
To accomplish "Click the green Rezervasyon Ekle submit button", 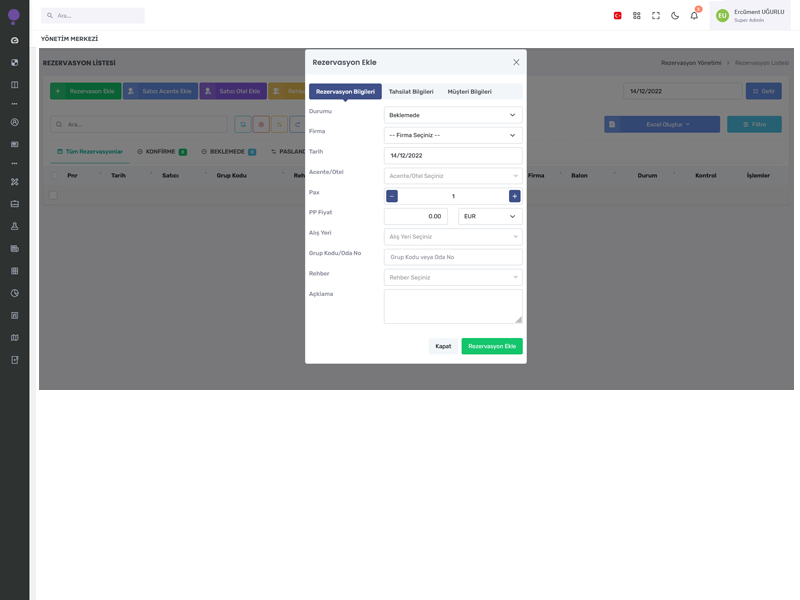I will (x=492, y=346).
